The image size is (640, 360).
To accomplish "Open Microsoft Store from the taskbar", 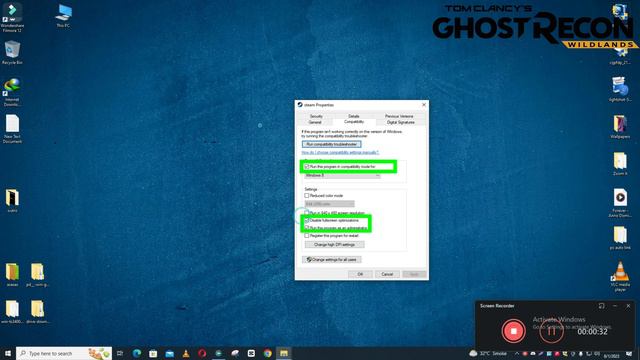I will (153, 353).
